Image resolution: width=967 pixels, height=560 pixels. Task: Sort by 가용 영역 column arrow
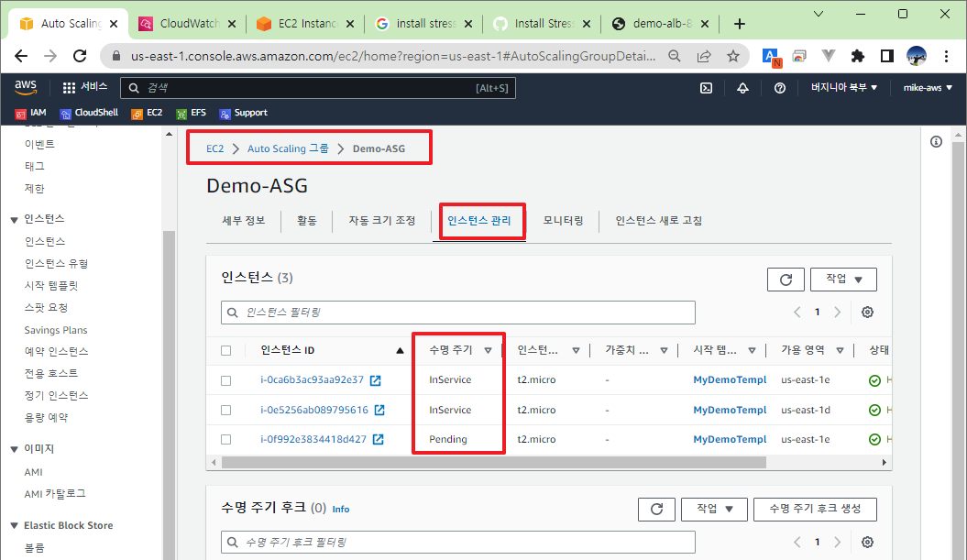(840, 350)
